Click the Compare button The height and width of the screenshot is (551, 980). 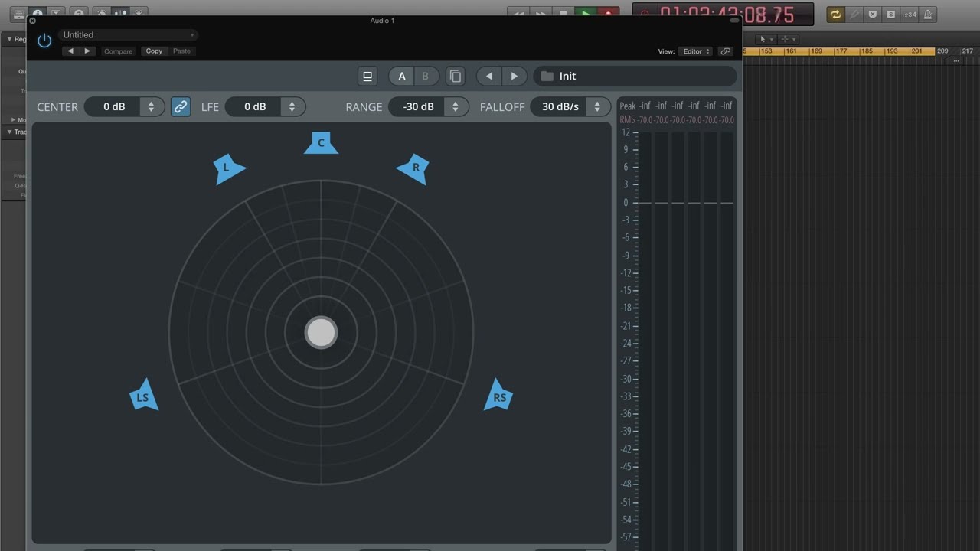click(x=118, y=51)
